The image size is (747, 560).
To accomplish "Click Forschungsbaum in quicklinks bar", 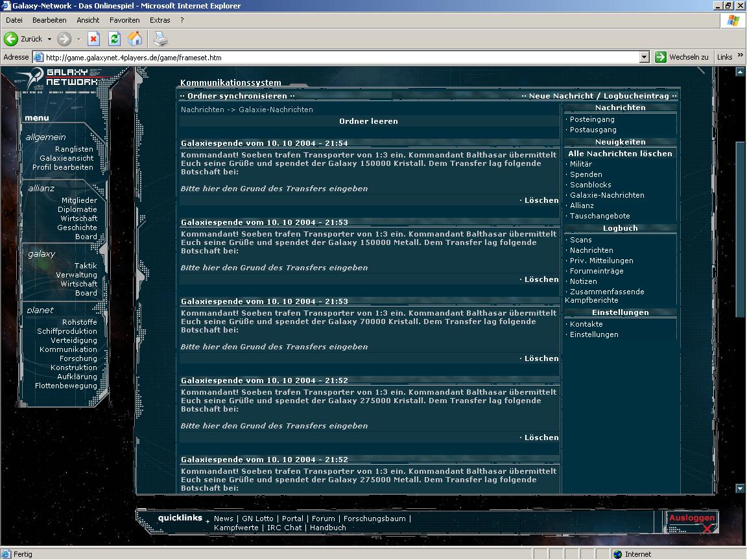I will click(374, 519).
